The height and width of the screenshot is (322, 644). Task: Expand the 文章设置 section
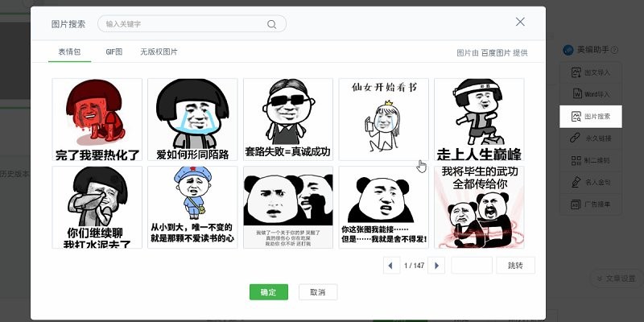click(x=616, y=279)
